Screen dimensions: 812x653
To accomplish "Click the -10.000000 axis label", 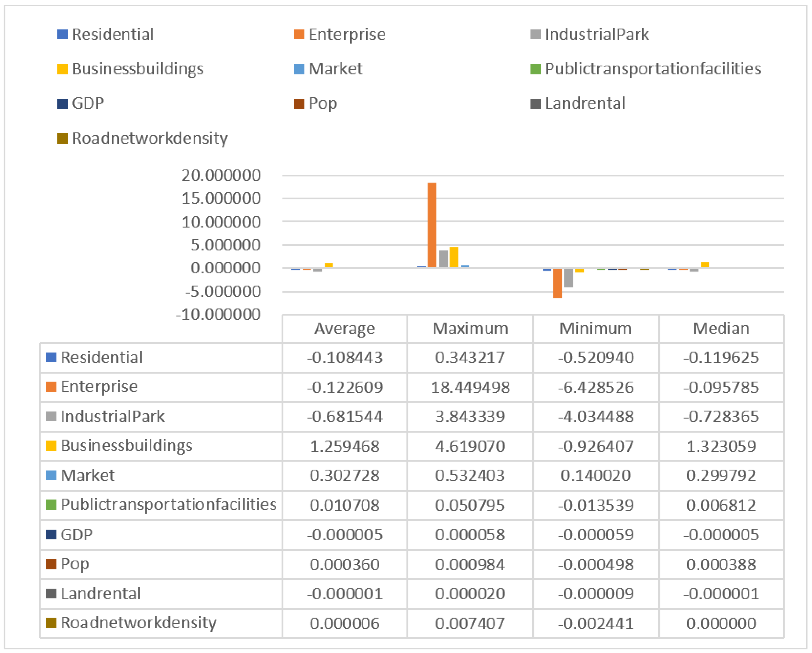I will (x=218, y=314).
